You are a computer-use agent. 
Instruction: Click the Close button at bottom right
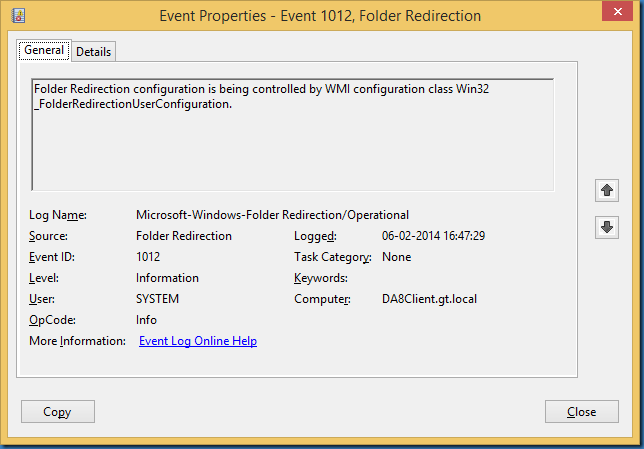point(581,411)
